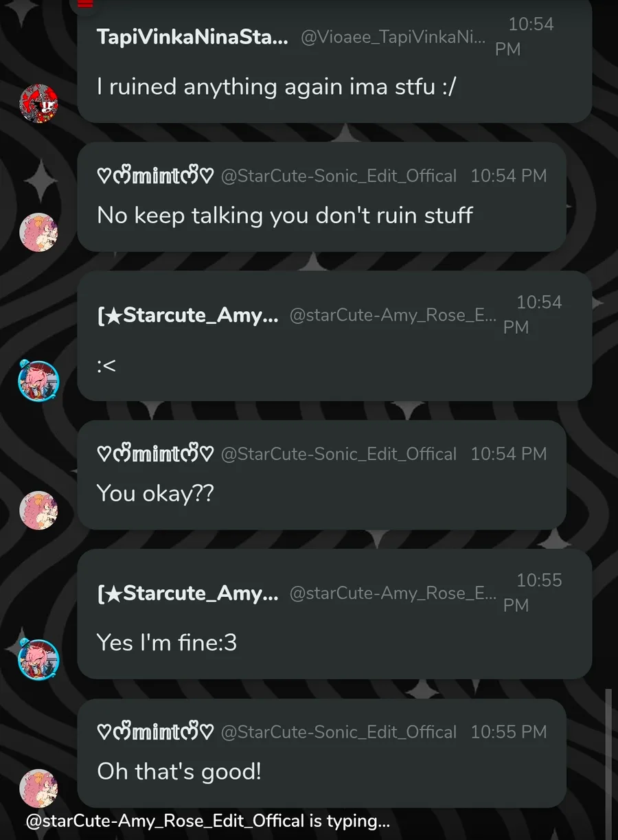The width and height of the screenshot is (618, 840).
Task: Click the "is typing..." indicator text
Action: [x=208, y=821]
